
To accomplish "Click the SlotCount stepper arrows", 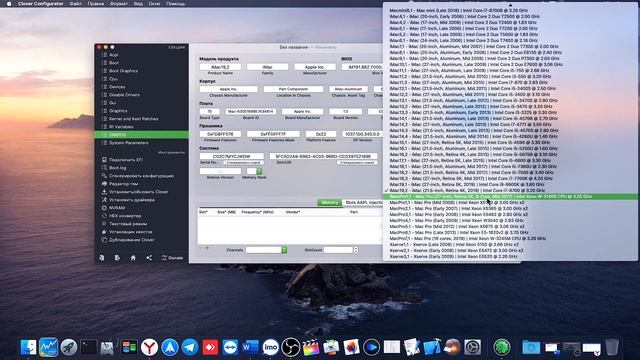I will [356, 250].
